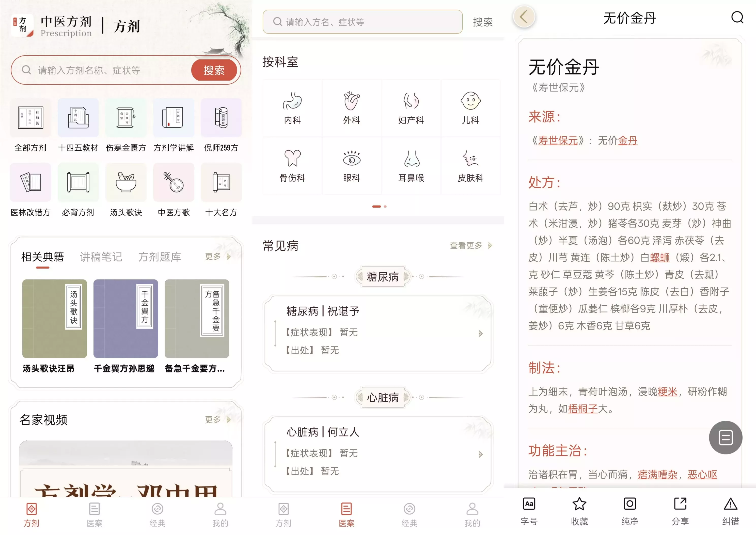Screen dimensions: 756x535
Task: Switch to 讲稿笔记 tab
Action: [101, 257]
